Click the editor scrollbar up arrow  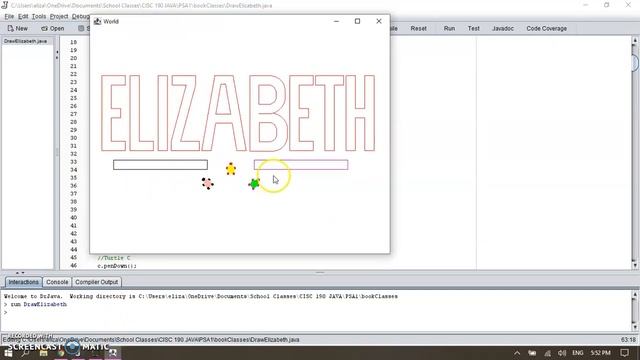point(635,40)
